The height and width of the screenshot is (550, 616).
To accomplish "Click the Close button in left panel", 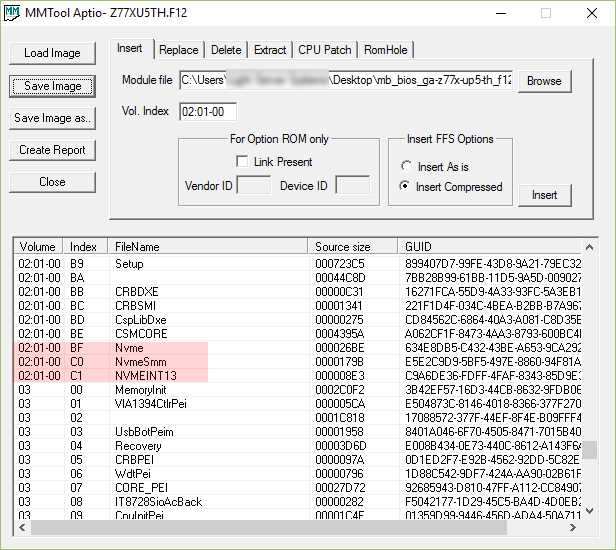I will (52, 182).
